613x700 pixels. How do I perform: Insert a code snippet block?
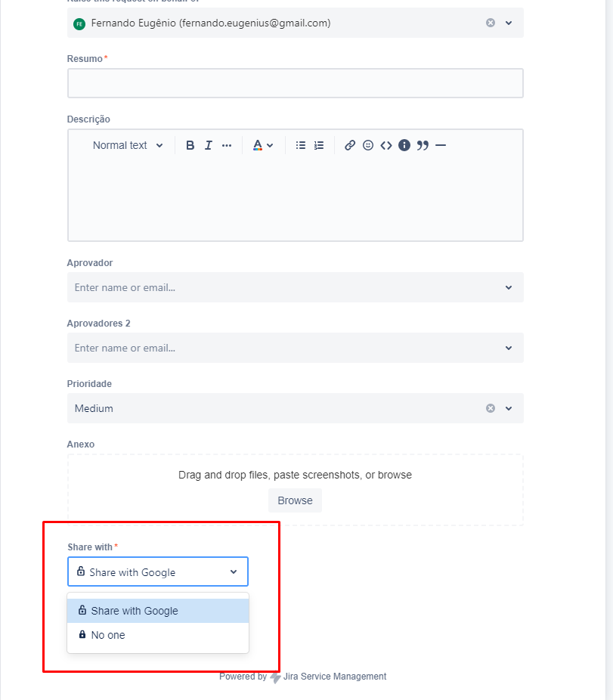(386, 145)
